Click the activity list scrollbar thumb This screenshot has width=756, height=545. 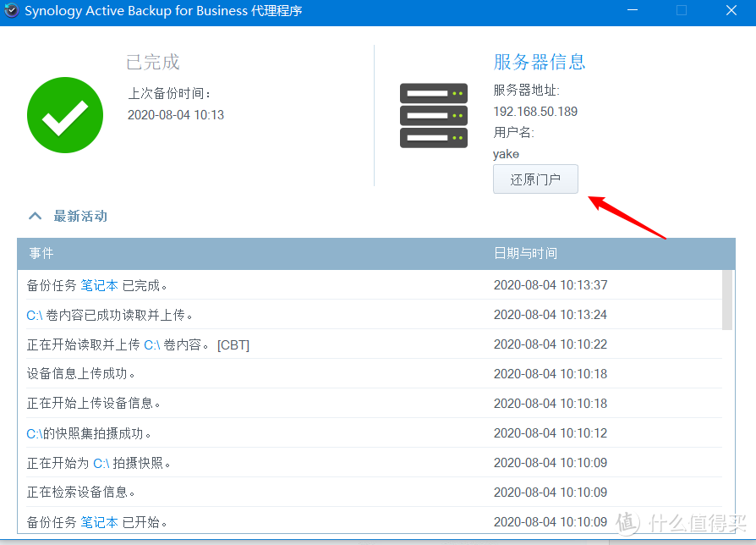coord(727,300)
